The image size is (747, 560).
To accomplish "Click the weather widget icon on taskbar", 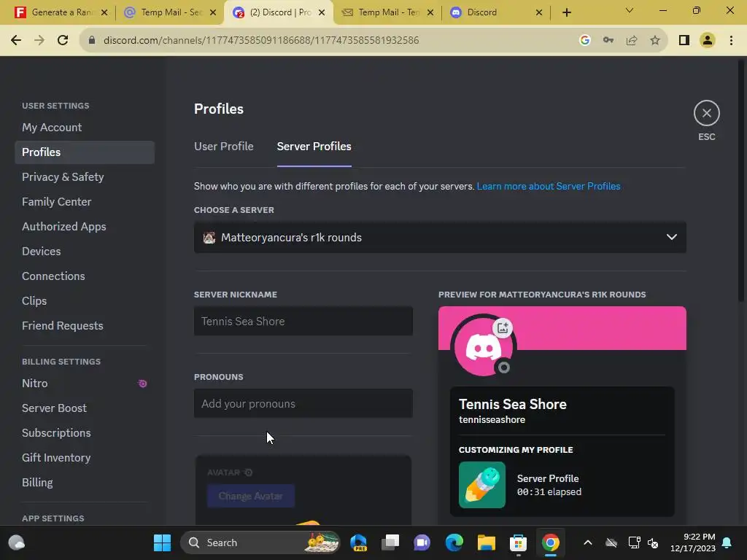I will click(17, 542).
